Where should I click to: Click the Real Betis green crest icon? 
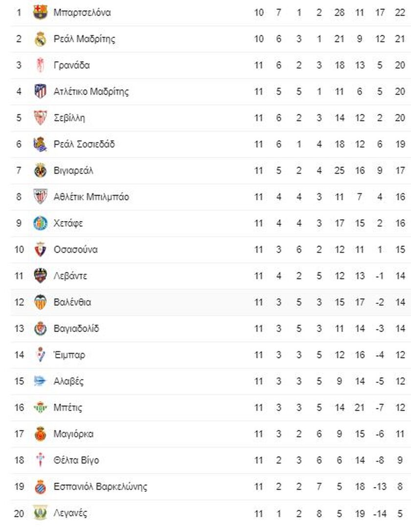click(x=41, y=407)
